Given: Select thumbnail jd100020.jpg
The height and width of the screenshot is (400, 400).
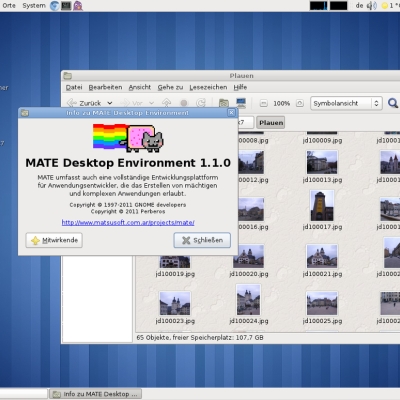Looking at the screenshot, I should coord(248,256).
